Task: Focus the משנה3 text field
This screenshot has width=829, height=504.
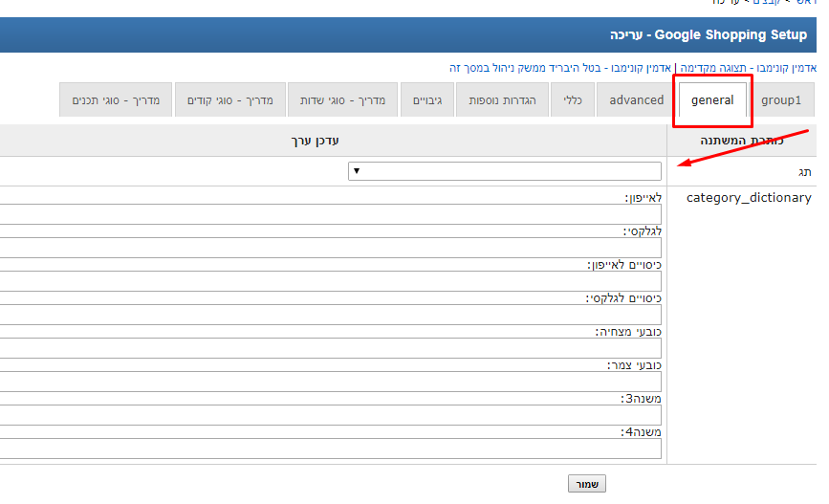Action: [331, 415]
